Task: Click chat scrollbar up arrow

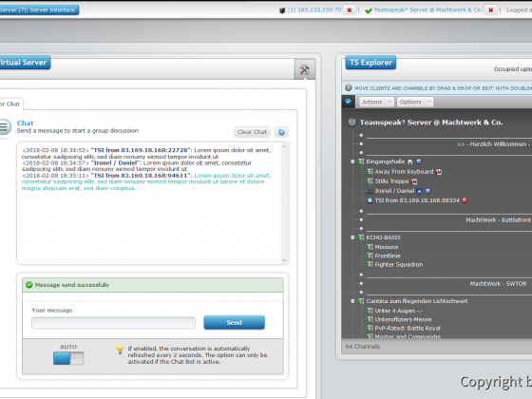Action: point(284,146)
